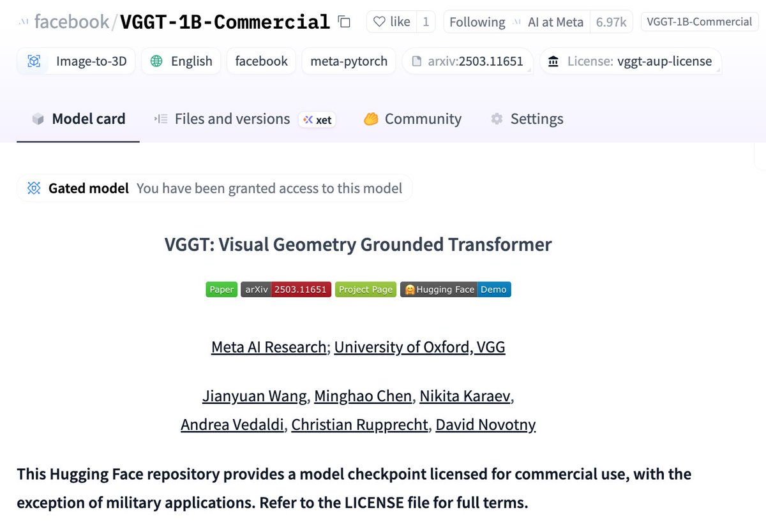This screenshot has height=532, width=766.
Task: Click the Community hands emoji icon
Action: (372, 119)
